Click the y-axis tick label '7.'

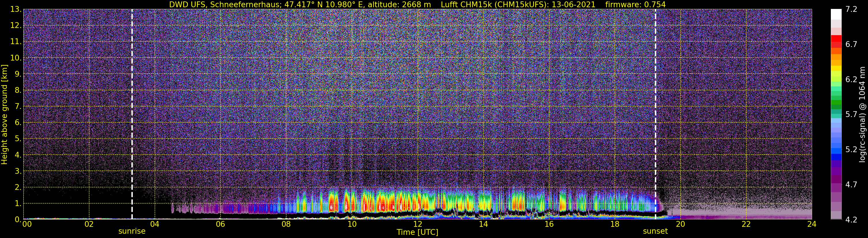tap(18, 107)
